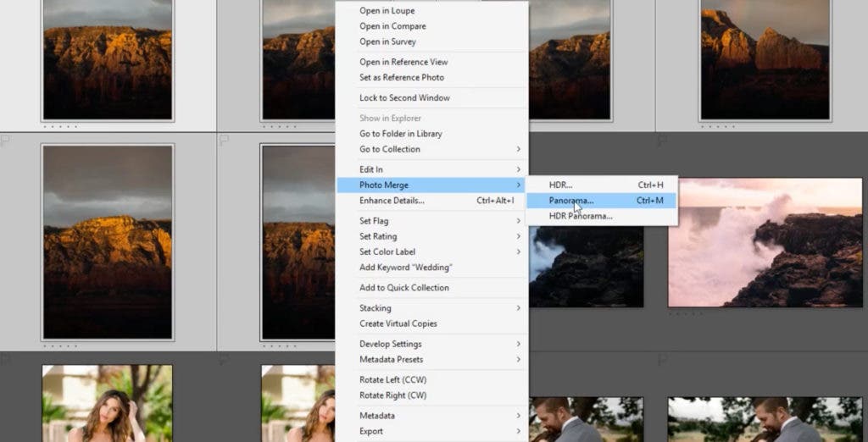This screenshot has height=442, width=868.
Task: Open the Export submenu
Action: [518, 431]
